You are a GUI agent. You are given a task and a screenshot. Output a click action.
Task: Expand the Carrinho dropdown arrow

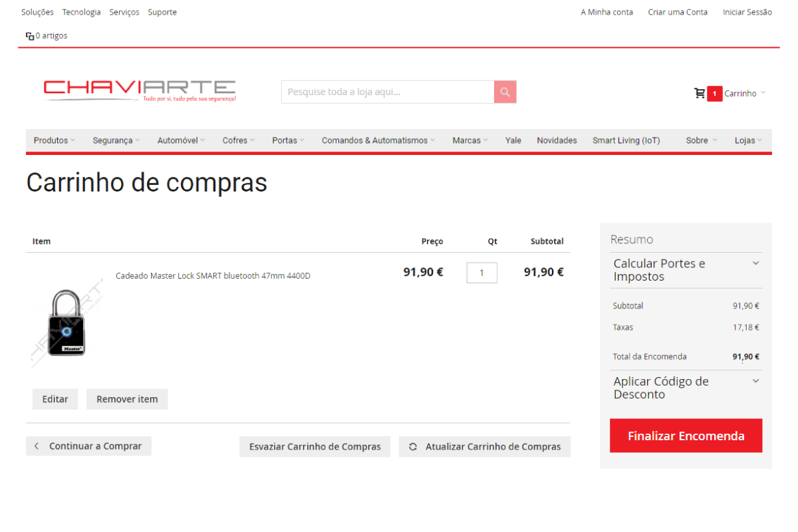(763, 93)
